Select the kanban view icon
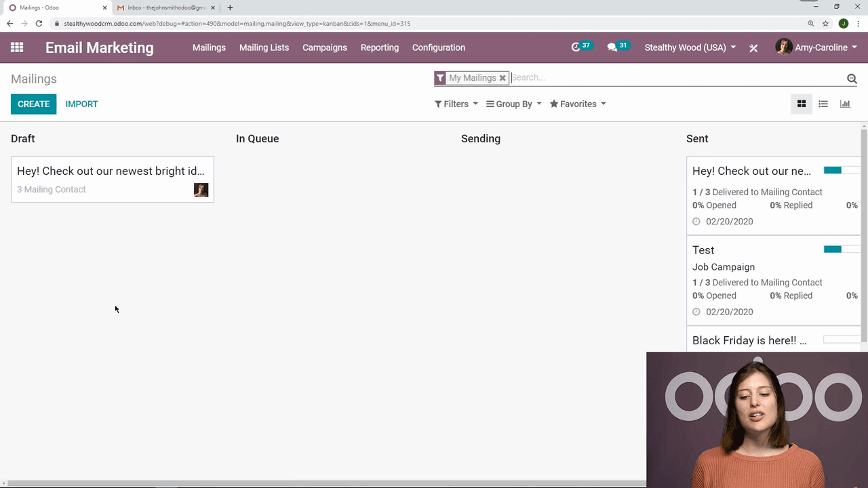 point(802,104)
